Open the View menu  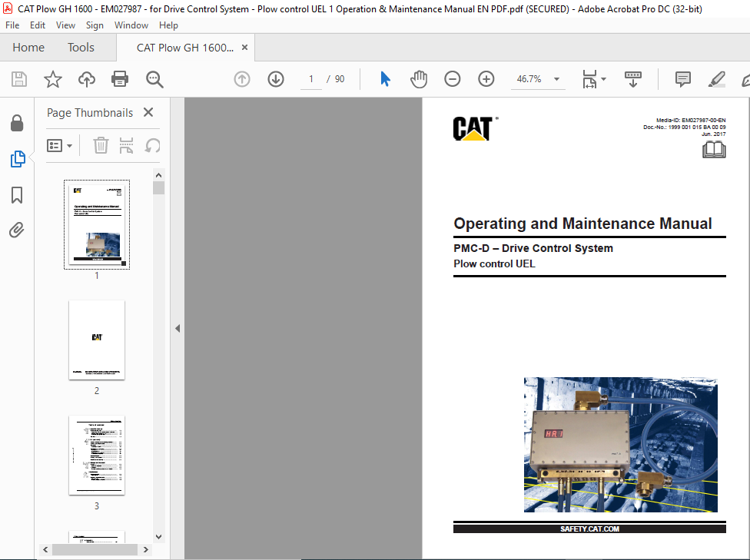tap(65, 25)
